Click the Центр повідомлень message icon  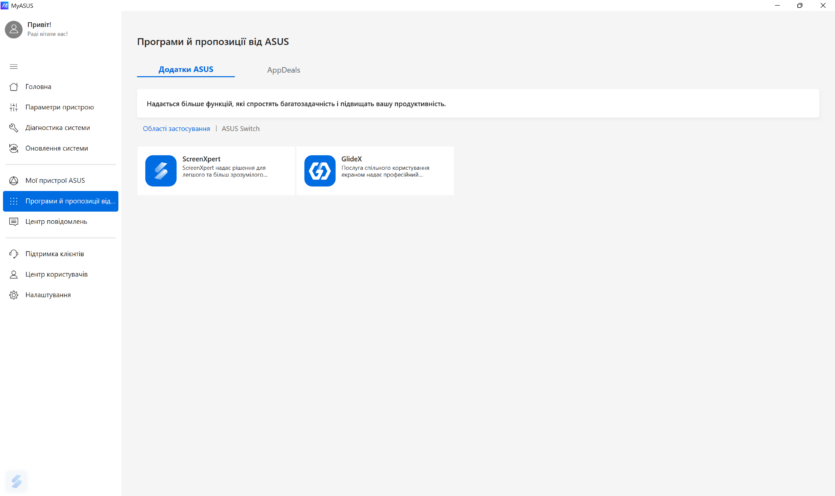[x=14, y=222]
